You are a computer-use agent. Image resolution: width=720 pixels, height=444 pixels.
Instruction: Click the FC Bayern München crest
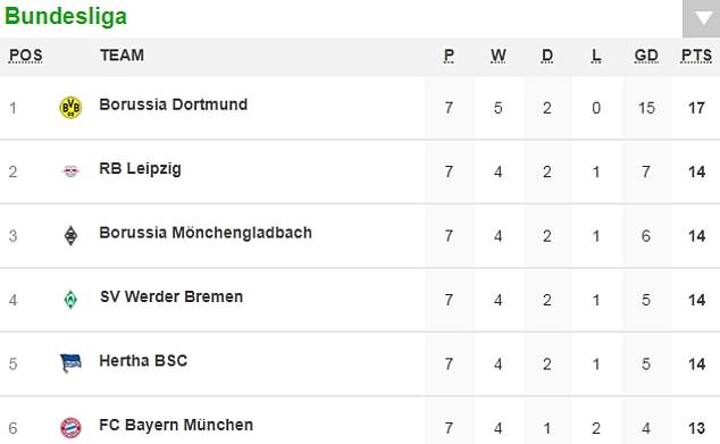70,427
